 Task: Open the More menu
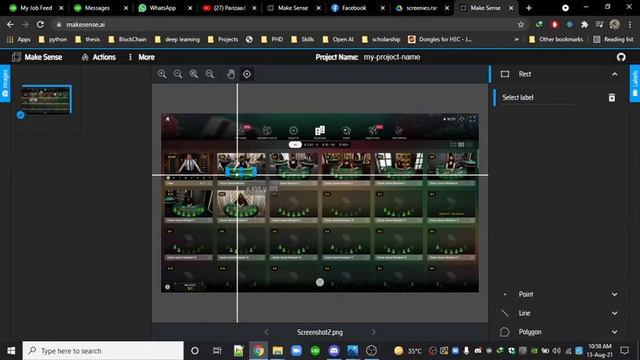click(x=142, y=57)
